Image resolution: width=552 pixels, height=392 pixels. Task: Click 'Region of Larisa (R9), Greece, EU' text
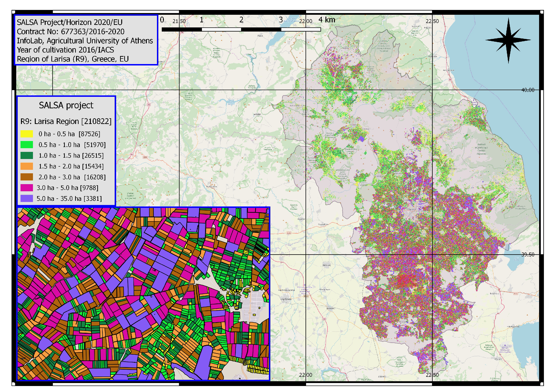[73, 59]
